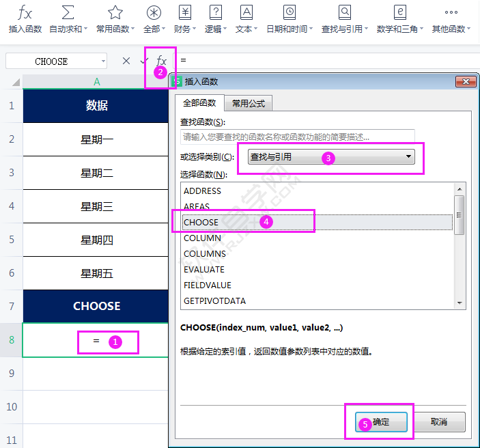Click the function list scroll-down arrow

[x=460, y=303]
